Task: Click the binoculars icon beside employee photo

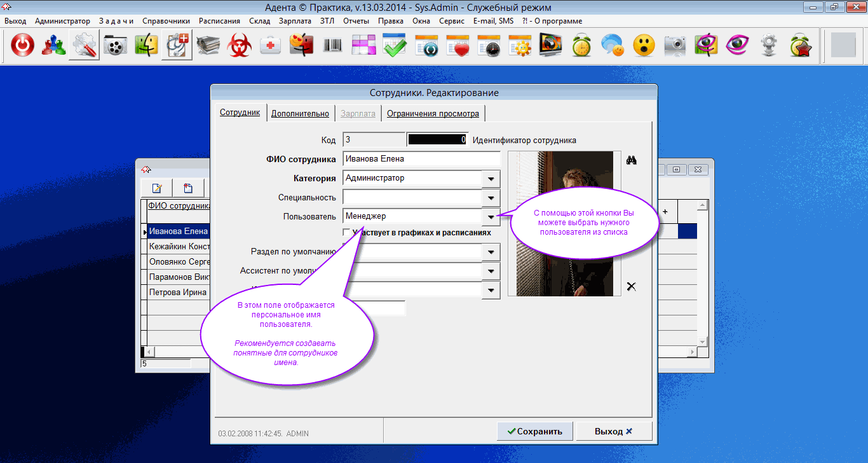Action: [631, 160]
